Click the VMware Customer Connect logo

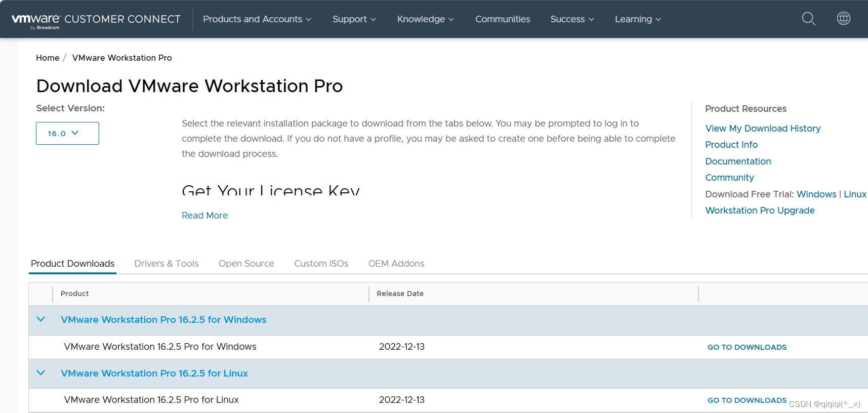click(96, 20)
